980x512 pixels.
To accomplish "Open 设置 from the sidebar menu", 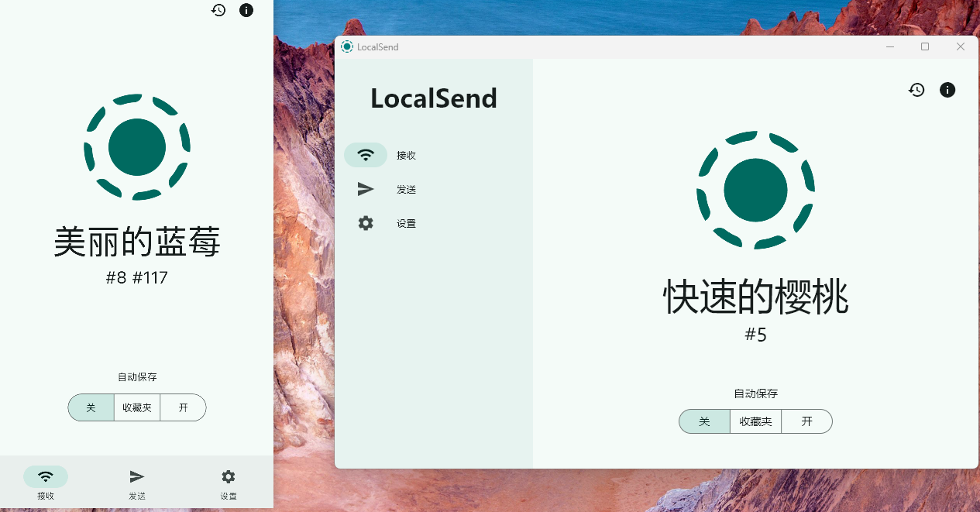I will pos(407,222).
